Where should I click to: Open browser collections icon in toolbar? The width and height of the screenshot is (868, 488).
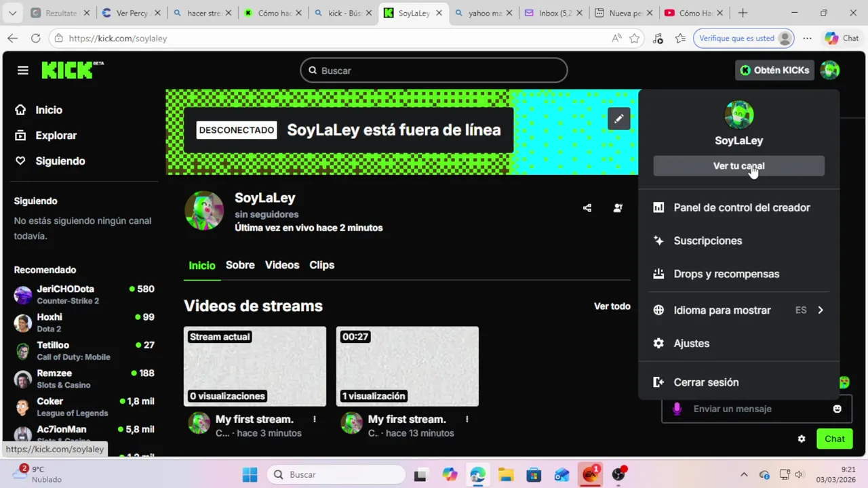coord(681,39)
